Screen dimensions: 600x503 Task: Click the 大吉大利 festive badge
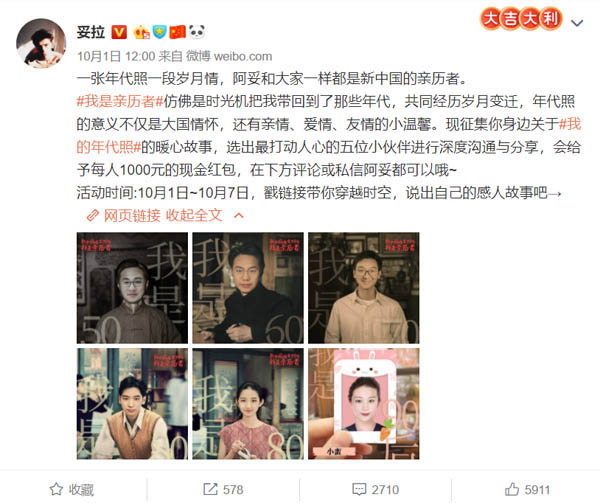coord(521,19)
